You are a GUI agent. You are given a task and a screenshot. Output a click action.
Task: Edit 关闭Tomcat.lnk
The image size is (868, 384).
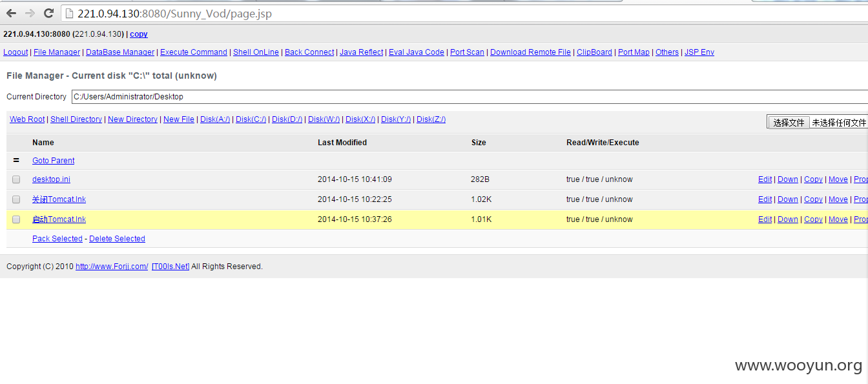coord(765,199)
